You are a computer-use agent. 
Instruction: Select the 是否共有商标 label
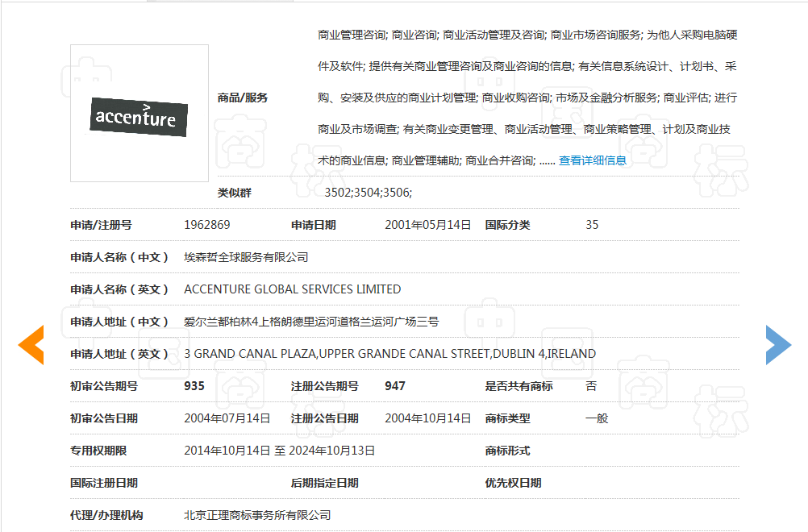[519, 386]
